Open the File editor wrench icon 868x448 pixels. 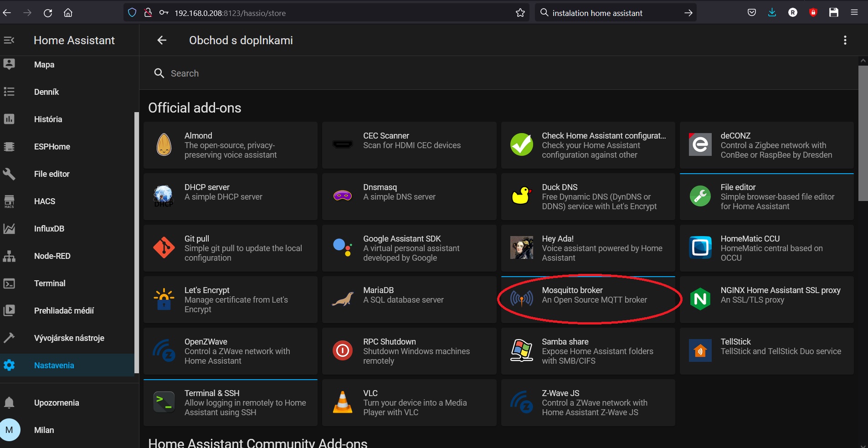coord(9,174)
